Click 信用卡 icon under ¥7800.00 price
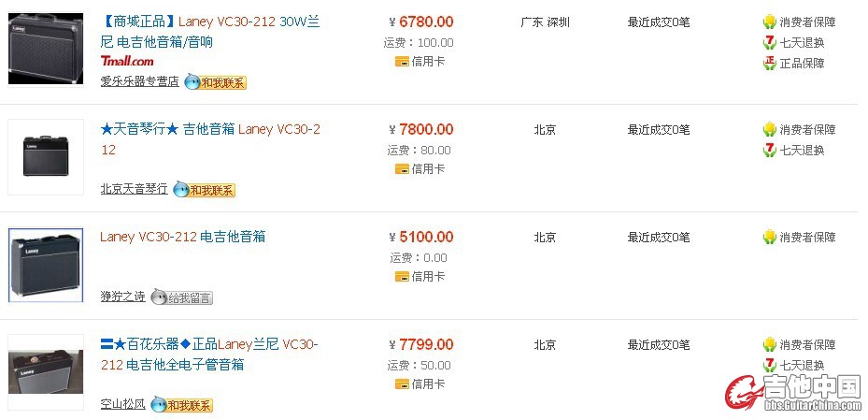 click(x=402, y=169)
